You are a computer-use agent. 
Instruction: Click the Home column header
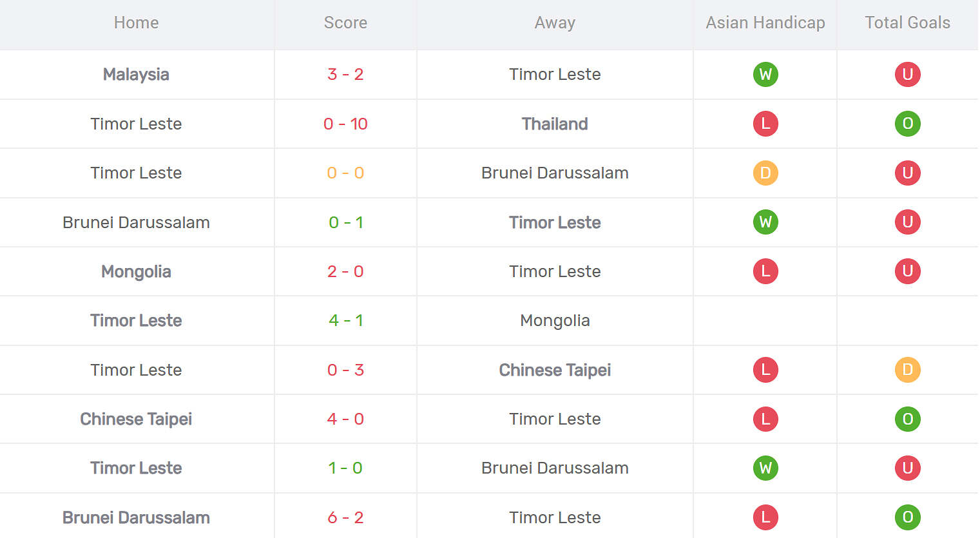(136, 23)
